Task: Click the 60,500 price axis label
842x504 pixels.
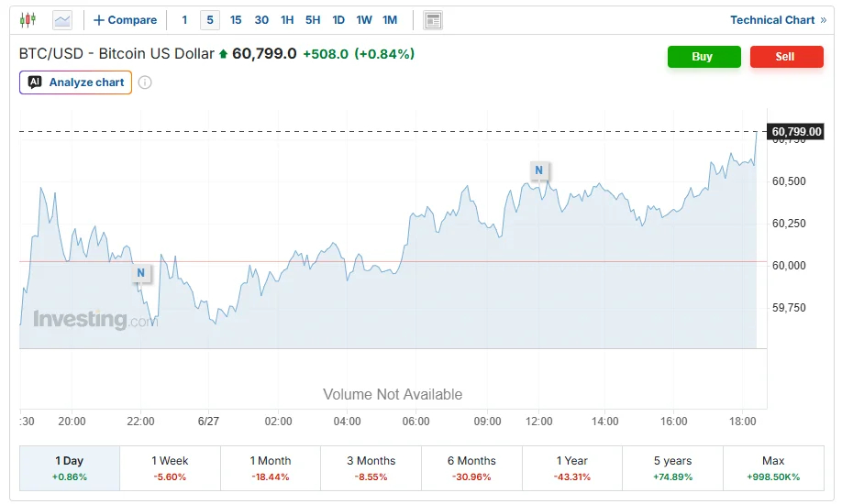Action: pos(789,181)
